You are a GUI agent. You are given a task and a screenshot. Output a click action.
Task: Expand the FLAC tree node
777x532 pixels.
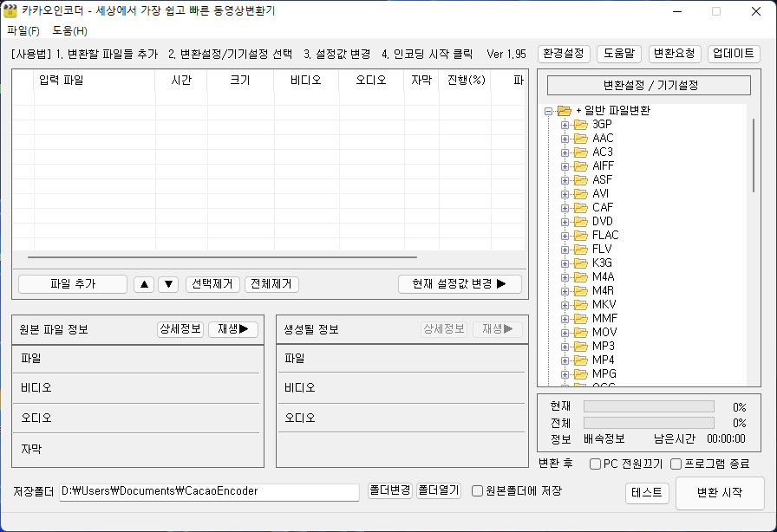point(565,236)
